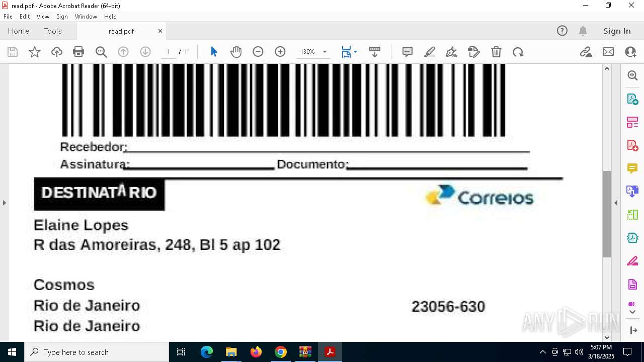Open the Organize Pages pink layout tool
The image size is (644, 362).
pos(632,122)
